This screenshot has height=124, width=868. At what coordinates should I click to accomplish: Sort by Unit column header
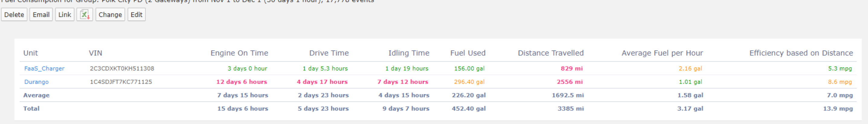(31, 53)
